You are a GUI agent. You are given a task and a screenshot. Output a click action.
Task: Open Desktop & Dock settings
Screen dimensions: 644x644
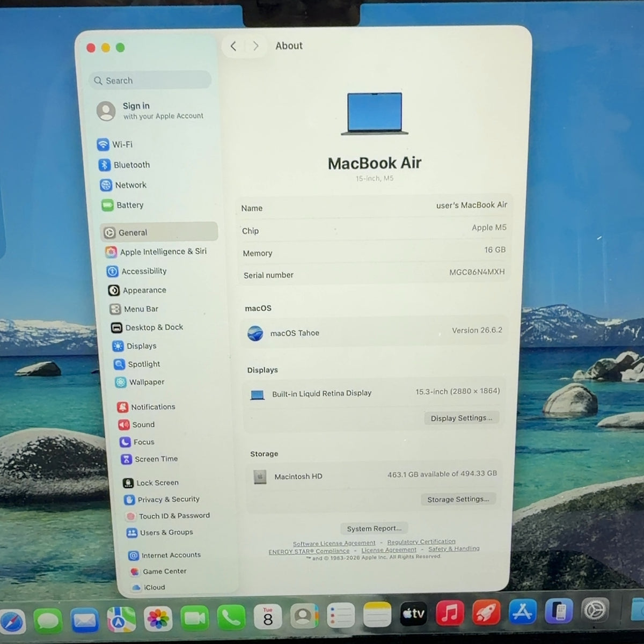pyautogui.click(x=147, y=327)
